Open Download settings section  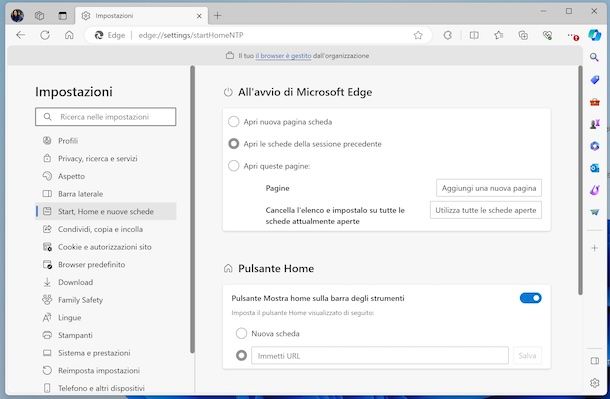106,282
